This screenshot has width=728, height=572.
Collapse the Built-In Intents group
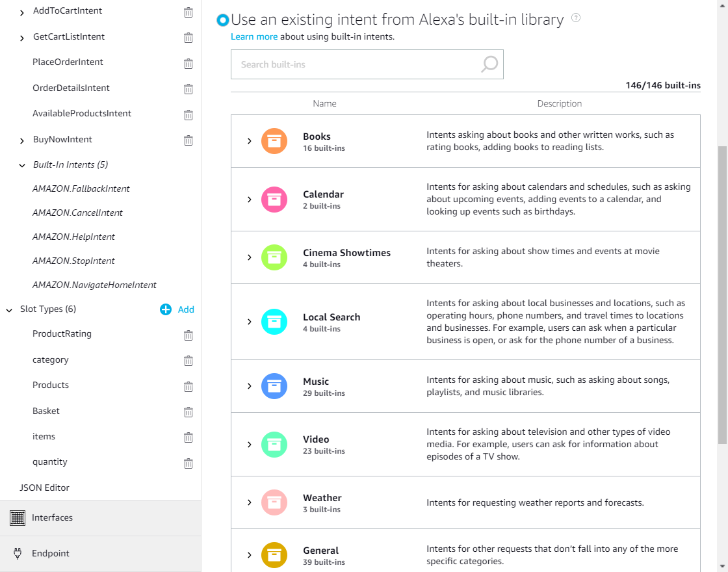pyautogui.click(x=22, y=165)
